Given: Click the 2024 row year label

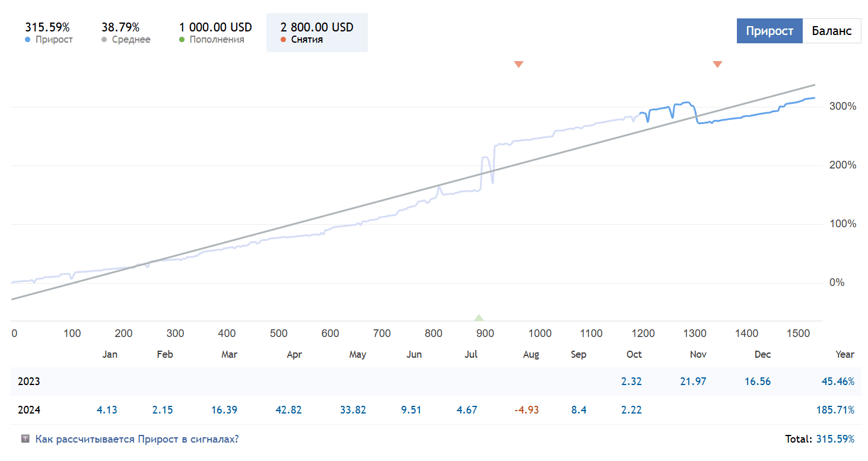Looking at the screenshot, I should coord(29,410).
